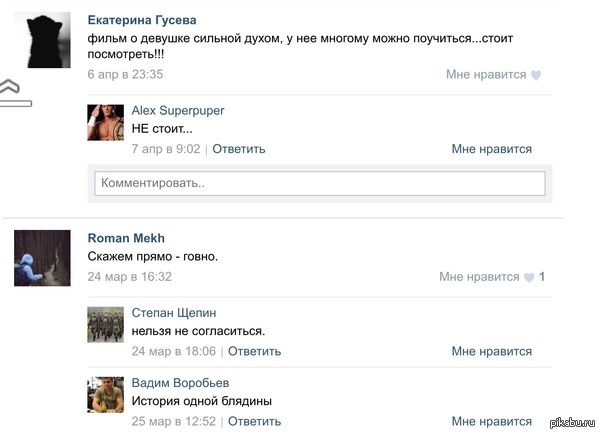Open Alex Superpuper's avatar picture
This screenshot has height=434, width=600.
coord(106,121)
